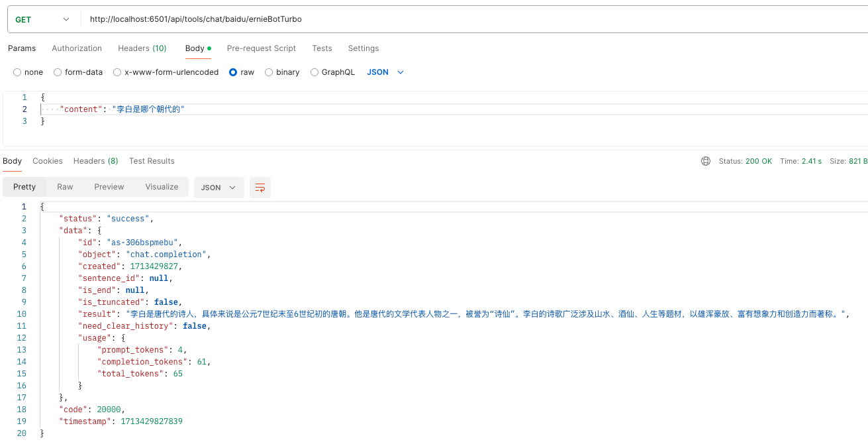Open the GET method dropdown
The width and height of the screenshot is (868, 448).
(43, 19)
